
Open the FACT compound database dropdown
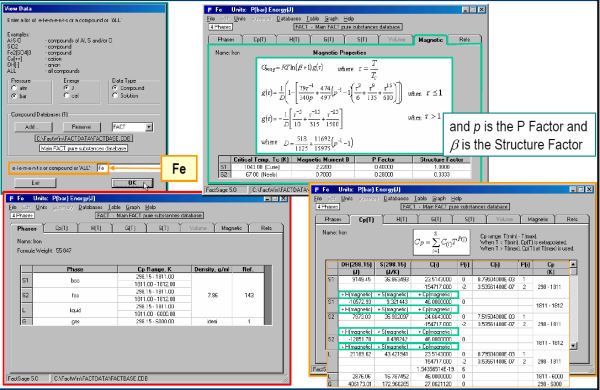(x=149, y=127)
